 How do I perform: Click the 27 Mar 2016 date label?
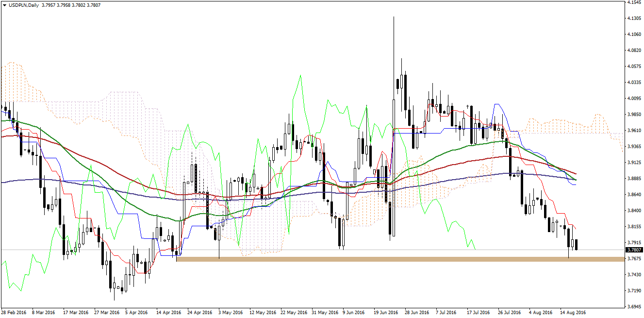coord(107,313)
